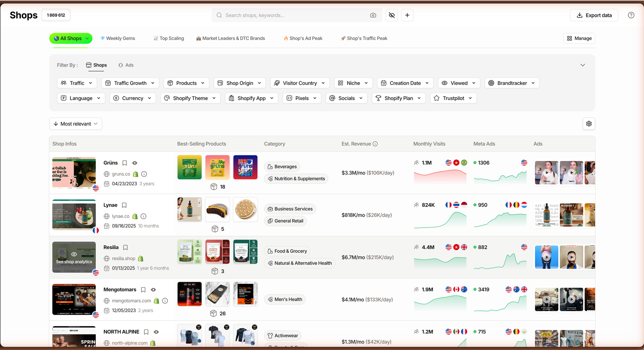Screen dimensions: 644x350
Task: Bookmark the Lynae shop
Action: coord(124,205)
